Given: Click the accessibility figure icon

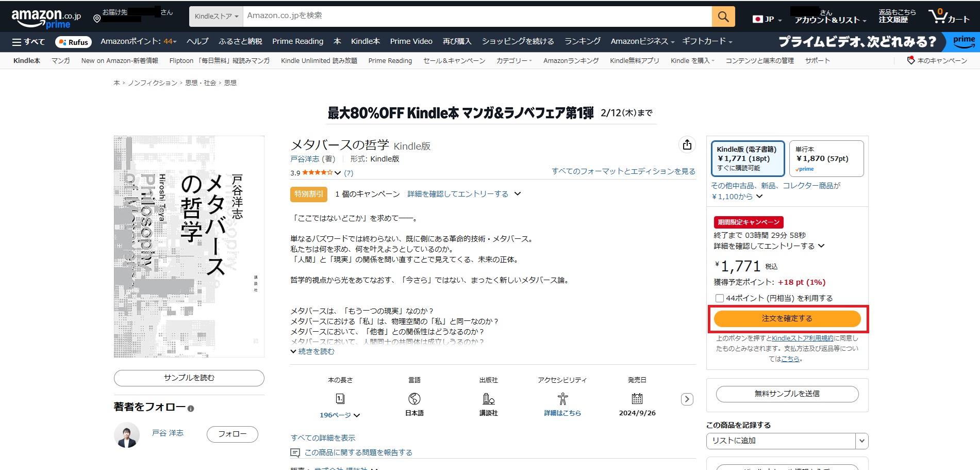Looking at the screenshot, I should pos(562,399).
